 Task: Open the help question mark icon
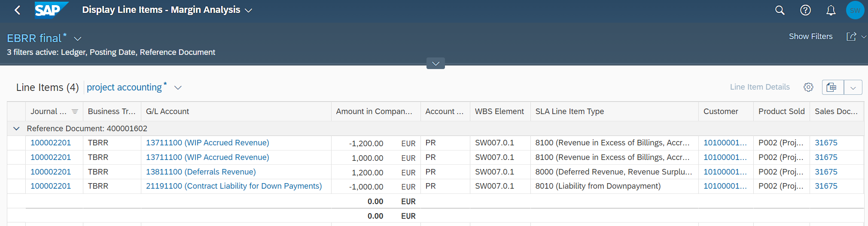point(805,10)
